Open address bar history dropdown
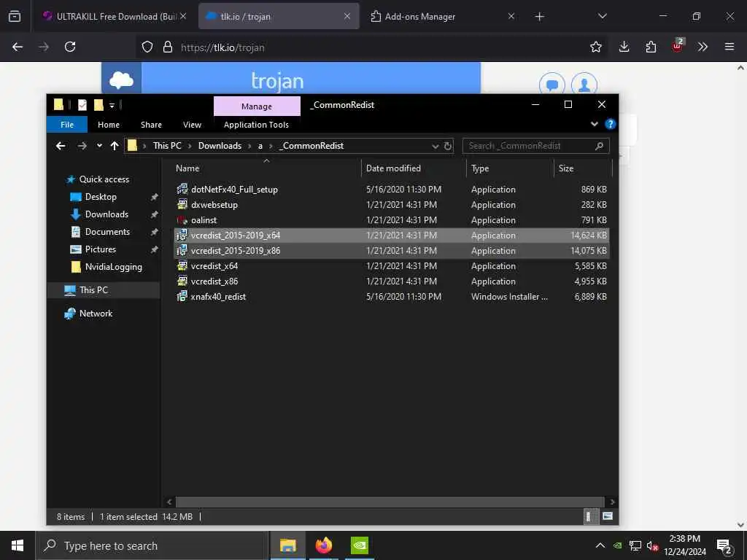The width and height of the screenshot is (747, 560). (435, 146)
